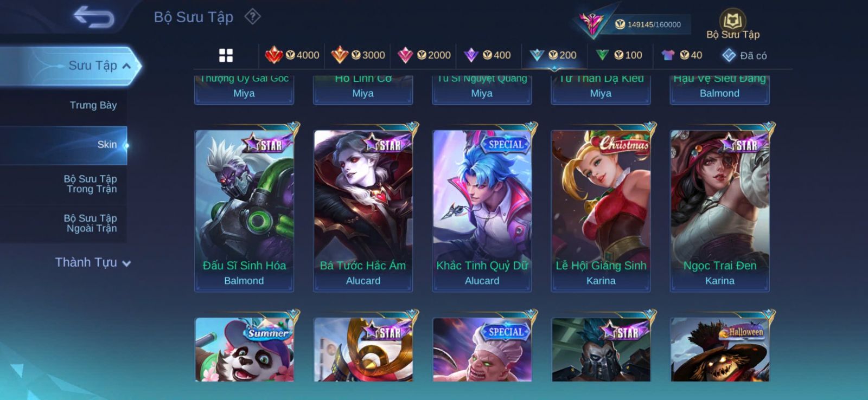Filter by the purple 400 gem tier
This screenshot has width=868, height=400.
[x=487, y=55]
